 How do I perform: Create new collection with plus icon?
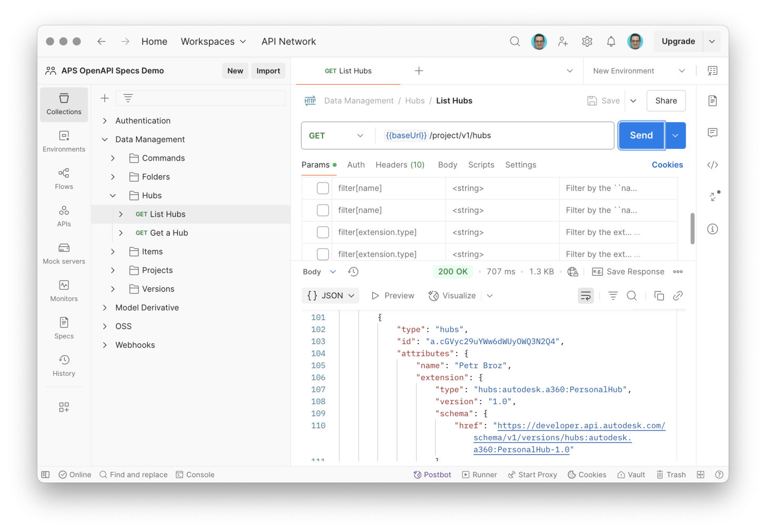[x=105, y=98]
